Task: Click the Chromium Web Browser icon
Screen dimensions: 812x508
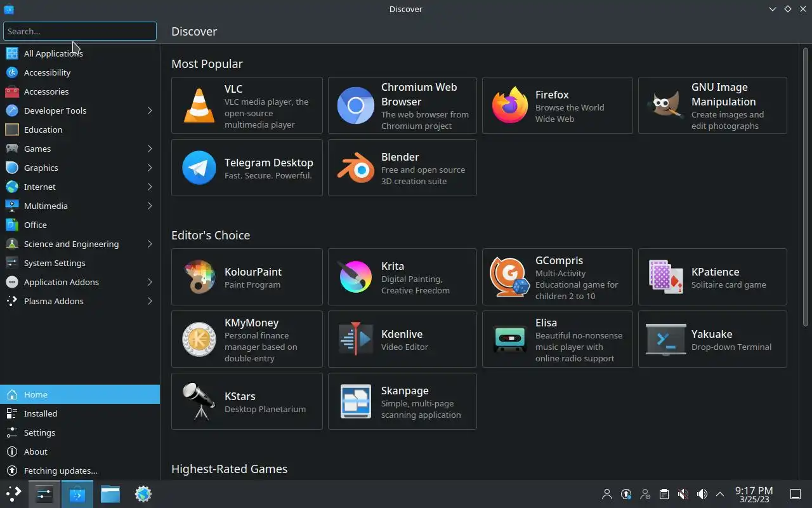Action: tap(355, 105)
